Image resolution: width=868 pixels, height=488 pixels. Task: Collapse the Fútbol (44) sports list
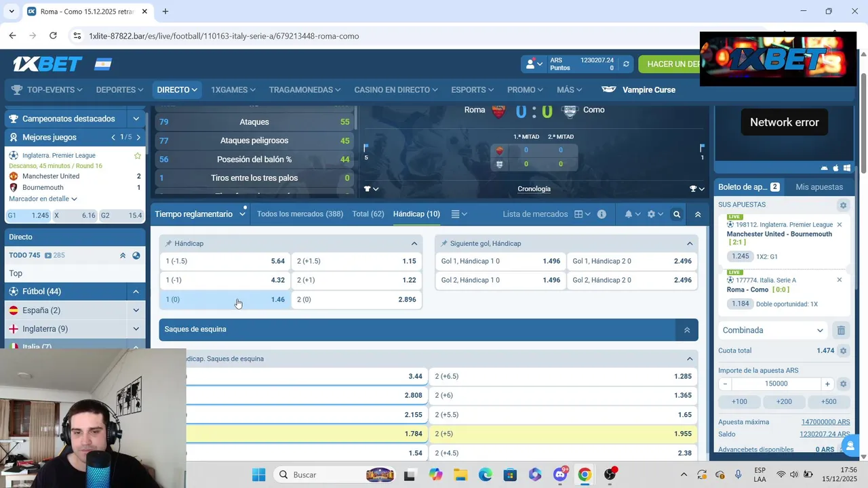[x=136, y=291]
